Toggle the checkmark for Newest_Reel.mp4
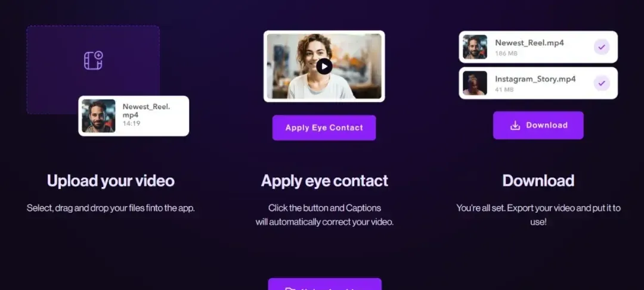 click(x=602, y=47)
